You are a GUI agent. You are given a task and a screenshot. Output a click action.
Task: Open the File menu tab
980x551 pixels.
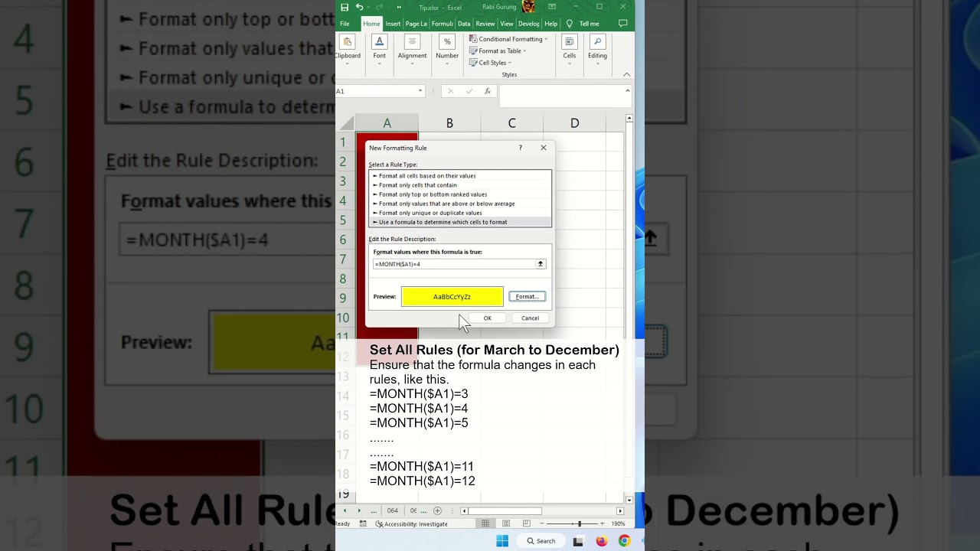345,24
